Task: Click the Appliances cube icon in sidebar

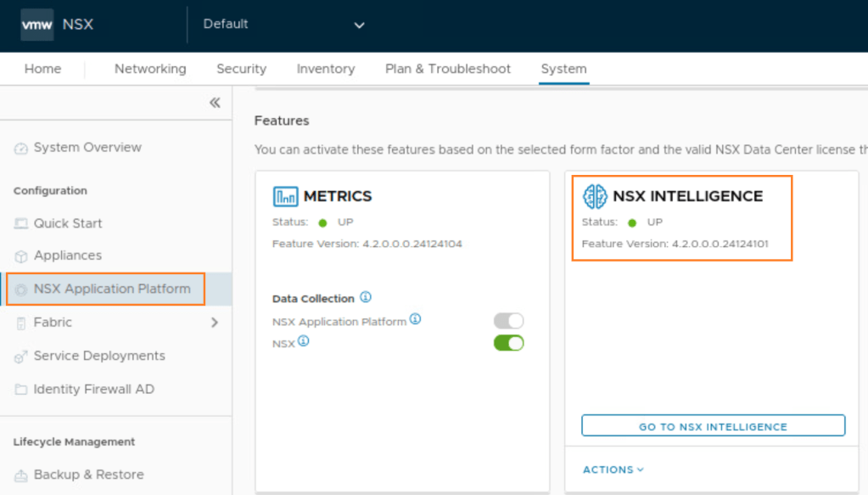Action: (x=21, y=256)
